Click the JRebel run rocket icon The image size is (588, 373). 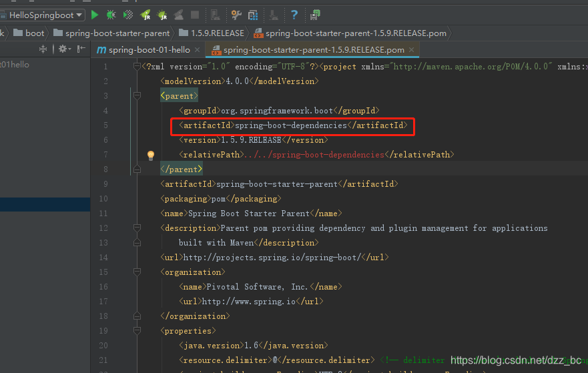[145, 15]
